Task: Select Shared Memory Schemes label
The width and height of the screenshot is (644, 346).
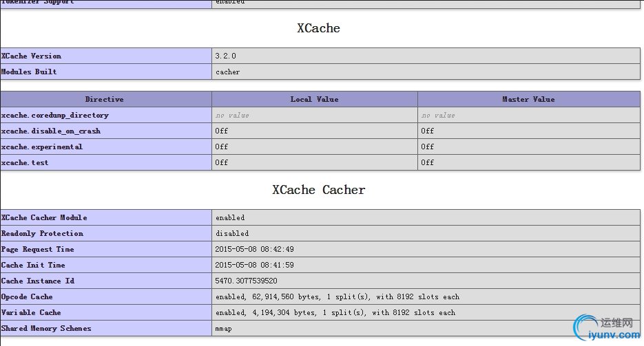Action: click(x=46, y=328)
